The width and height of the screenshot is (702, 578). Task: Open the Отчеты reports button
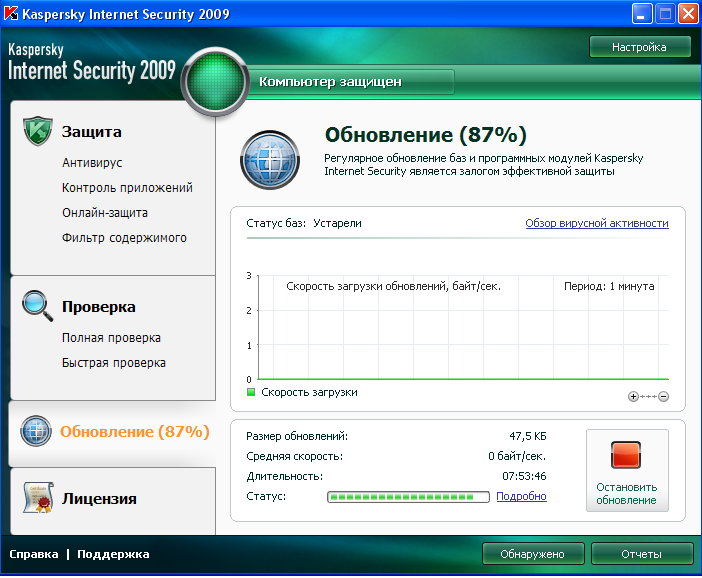pos(641,554)
